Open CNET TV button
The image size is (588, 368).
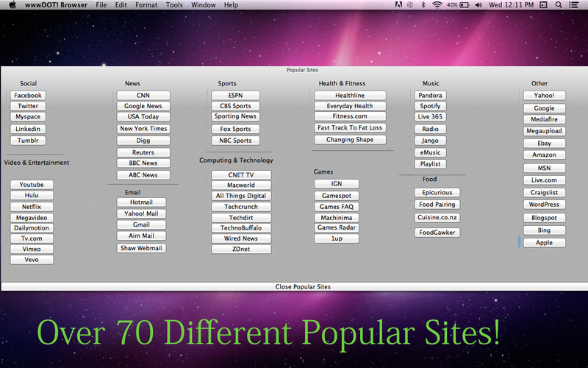tap(241, 175)
